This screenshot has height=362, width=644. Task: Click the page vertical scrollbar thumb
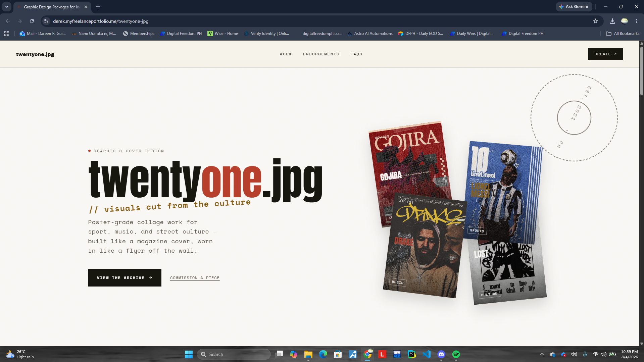tap(642, 70)
